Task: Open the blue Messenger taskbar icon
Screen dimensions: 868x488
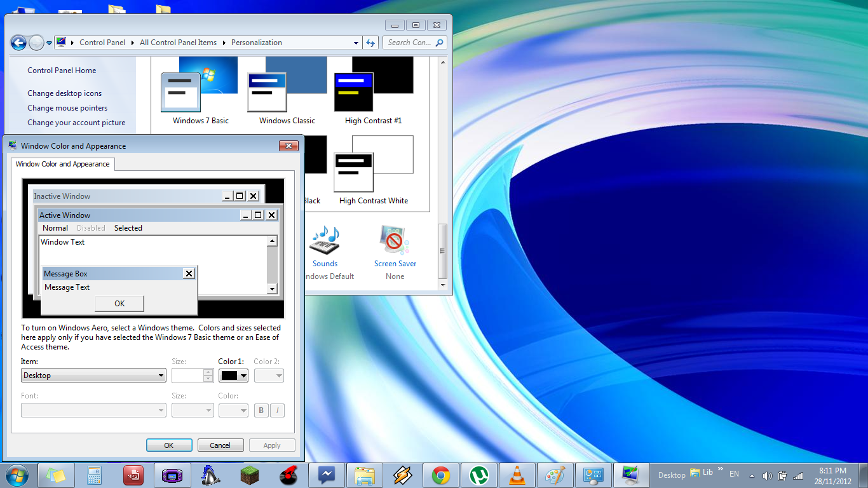Action: (x=326, y=475)
